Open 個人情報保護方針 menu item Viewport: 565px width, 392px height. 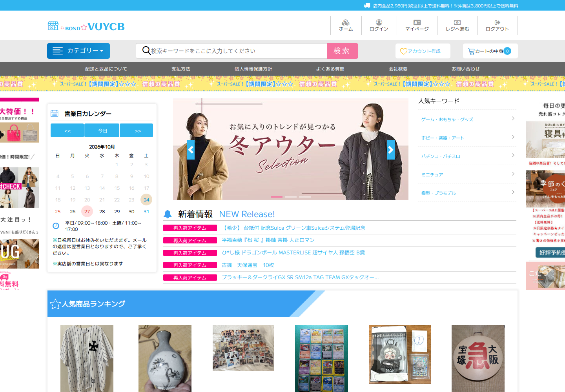pos(253,69)
